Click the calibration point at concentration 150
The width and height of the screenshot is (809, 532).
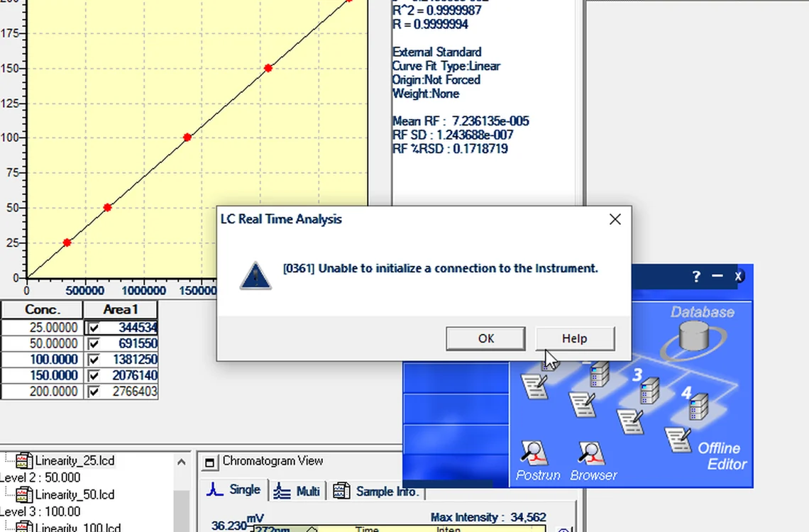[268, 68]
